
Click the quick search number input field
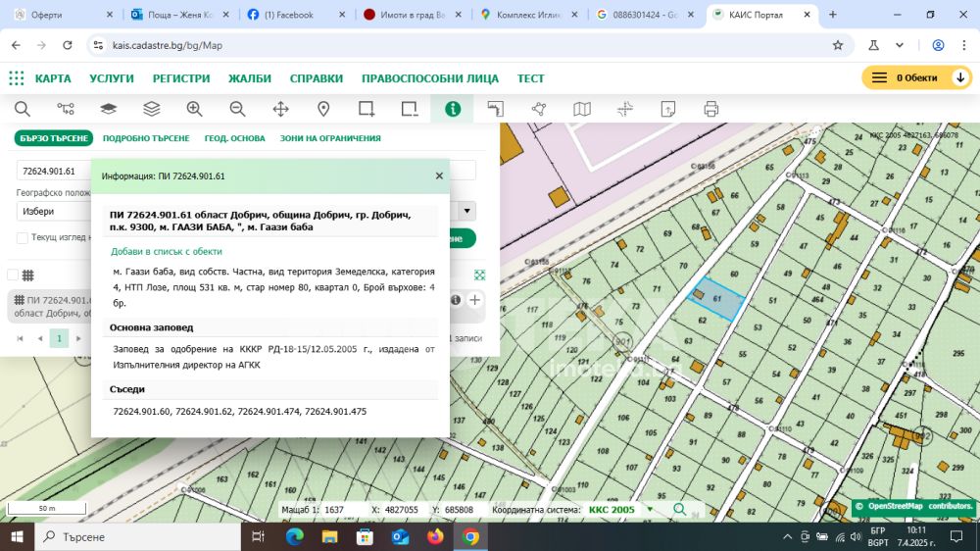(x=54, y=171)
